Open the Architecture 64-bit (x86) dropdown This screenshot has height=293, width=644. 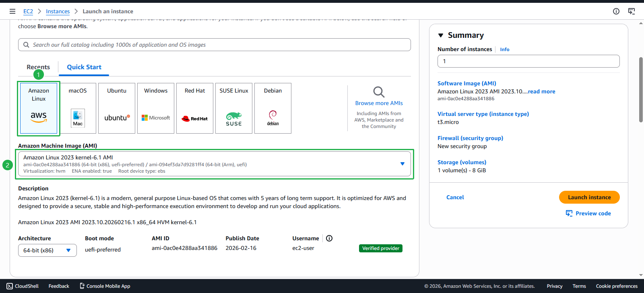pos(47,250)
